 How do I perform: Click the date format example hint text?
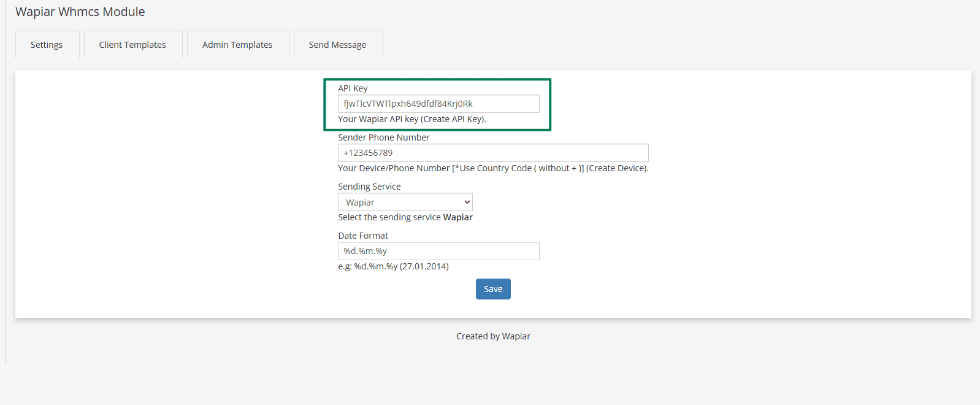point(393,266)
